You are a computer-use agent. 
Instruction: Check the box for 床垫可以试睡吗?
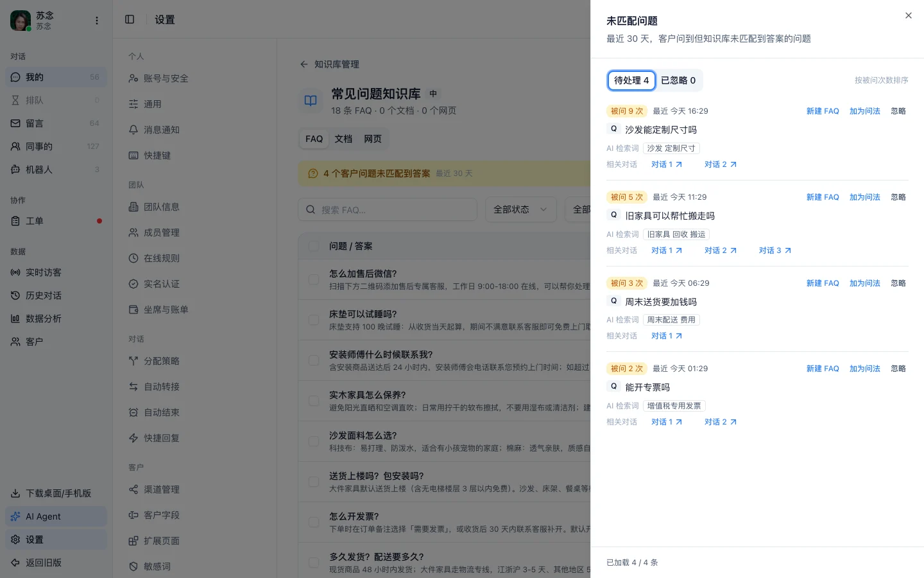tap(314, 320)
